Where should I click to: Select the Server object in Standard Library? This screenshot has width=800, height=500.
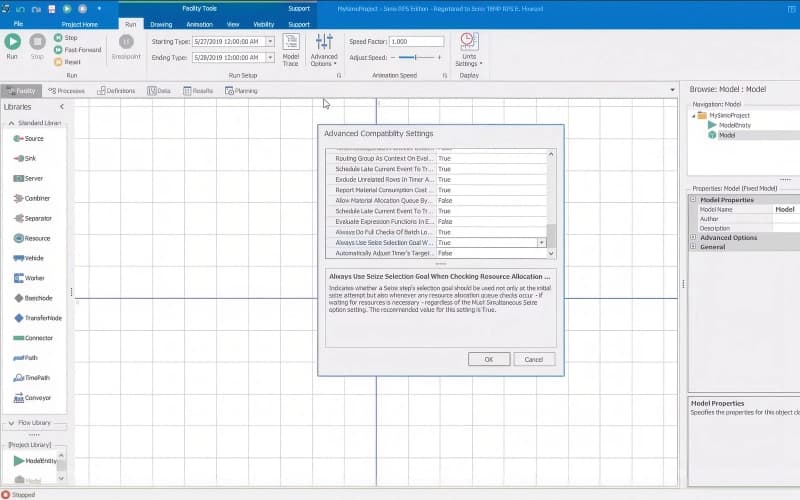(x=29, y=179)
